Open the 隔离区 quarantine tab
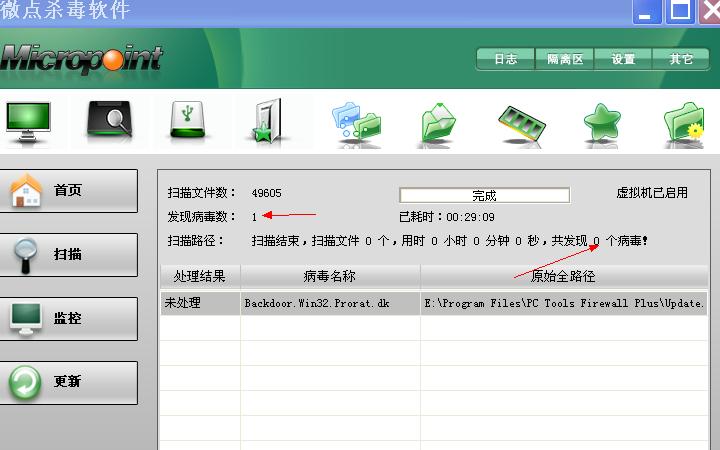 (x=564, y=59)
